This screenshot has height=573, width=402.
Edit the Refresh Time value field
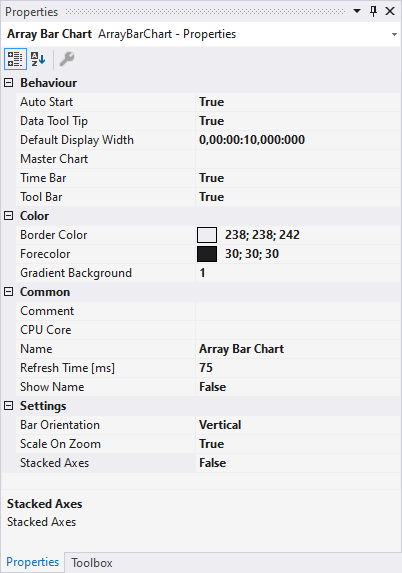pos(298,368)
